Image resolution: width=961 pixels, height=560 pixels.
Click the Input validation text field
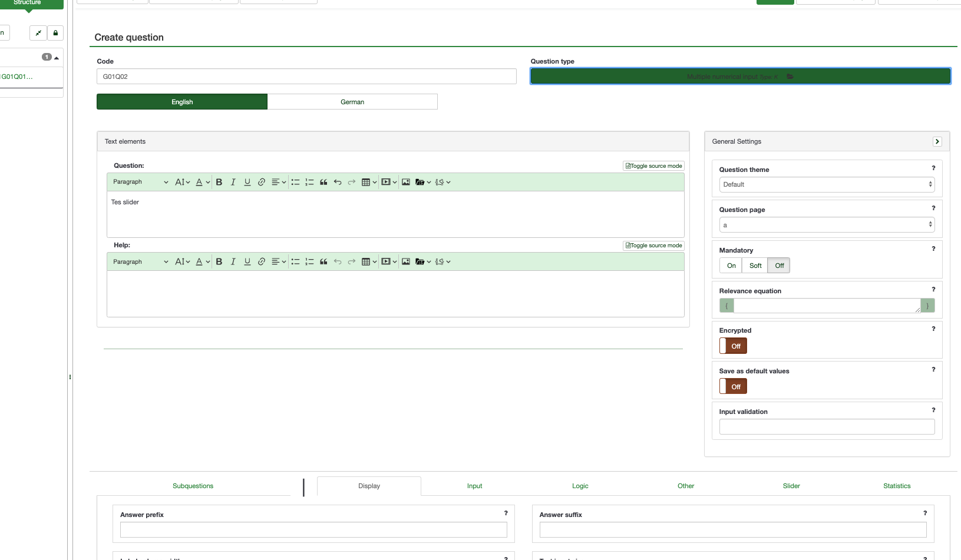click(x=827, y=427)
